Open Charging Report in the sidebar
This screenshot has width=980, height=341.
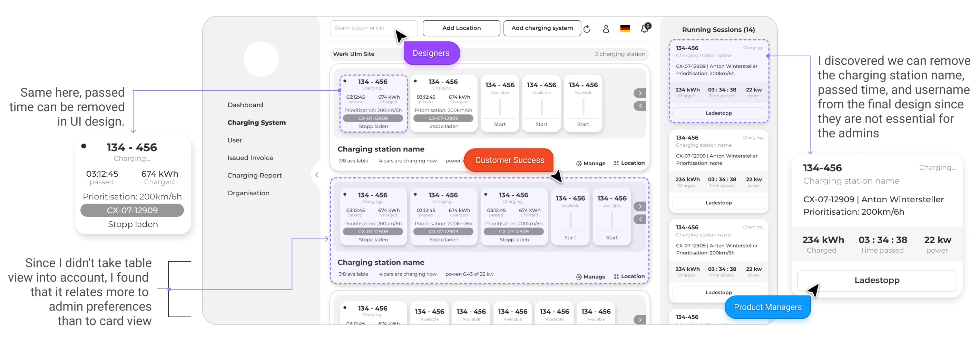pos(254,175)
